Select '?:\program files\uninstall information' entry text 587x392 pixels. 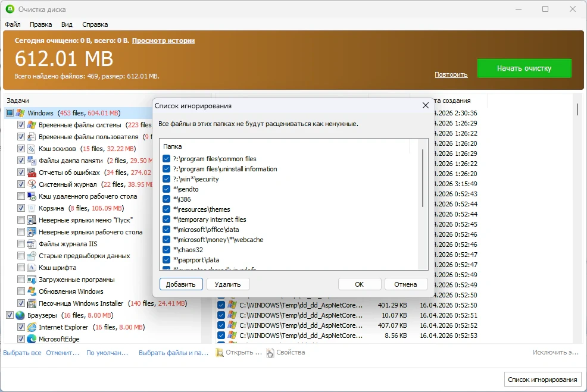(x=225, y=169)
